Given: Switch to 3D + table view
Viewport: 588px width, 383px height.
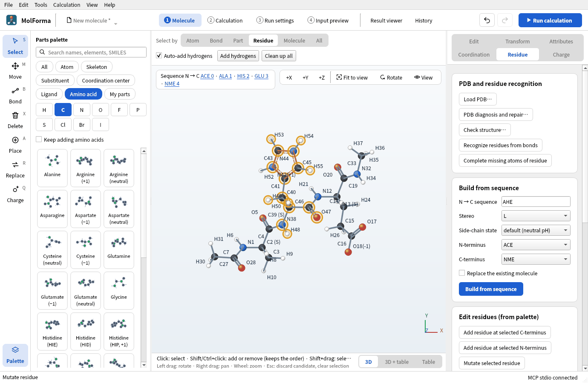Looking at the screenshot, I should [397, 362].
